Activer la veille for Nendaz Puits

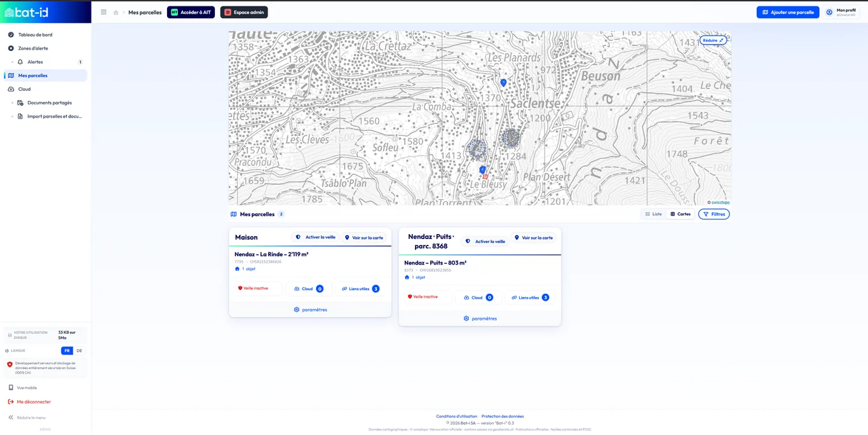[x=485, y=242]
